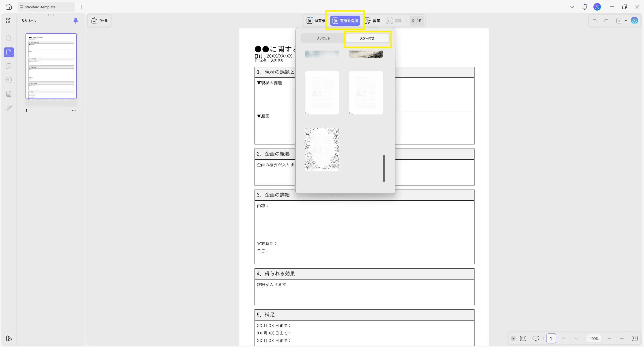
Task: Click the 背景を追加 button
Action: click(345, 21)
